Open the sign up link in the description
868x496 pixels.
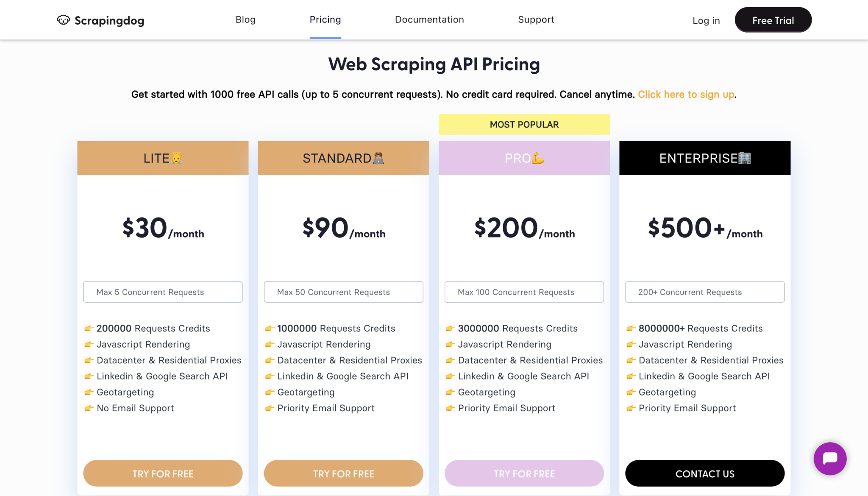[x=686, y=94]
